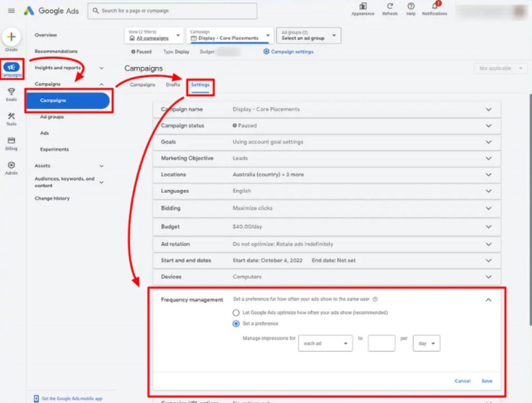This screenshot has height=403, width=532.
Task: Click the impressions limit input field
Action: [381, 343]
